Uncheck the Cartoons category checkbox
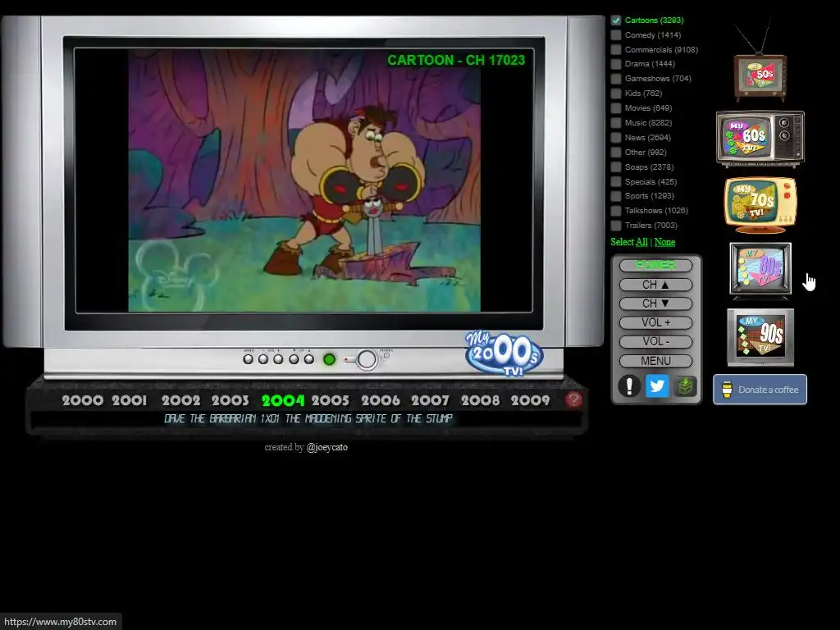Viewport: 840px width, 630px height. pyautogui.click(x=616, y=21)
